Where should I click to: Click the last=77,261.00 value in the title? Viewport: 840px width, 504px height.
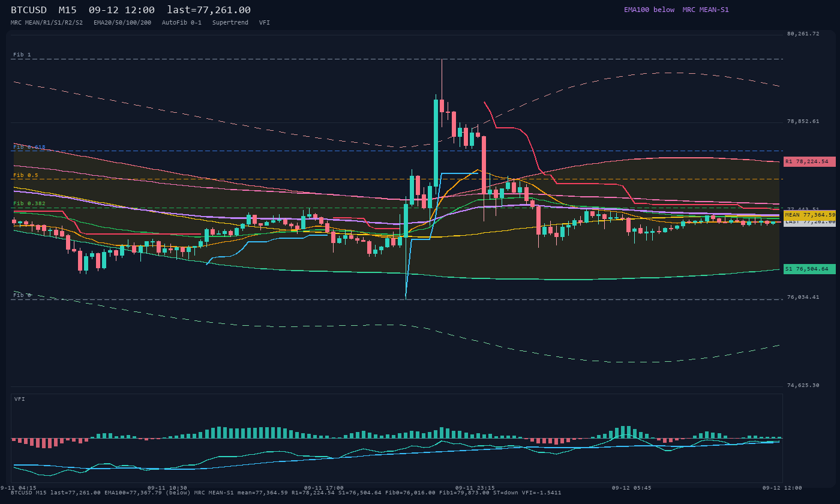(209, 10)
